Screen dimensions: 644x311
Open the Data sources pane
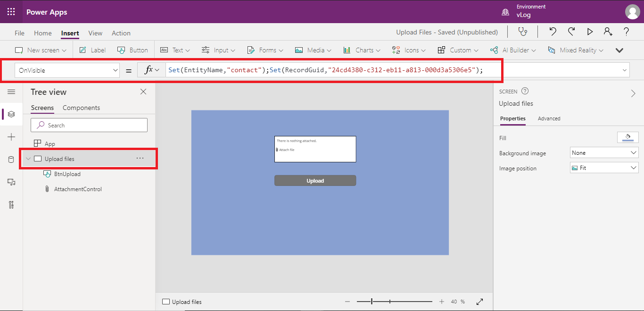tap(10, 159)
